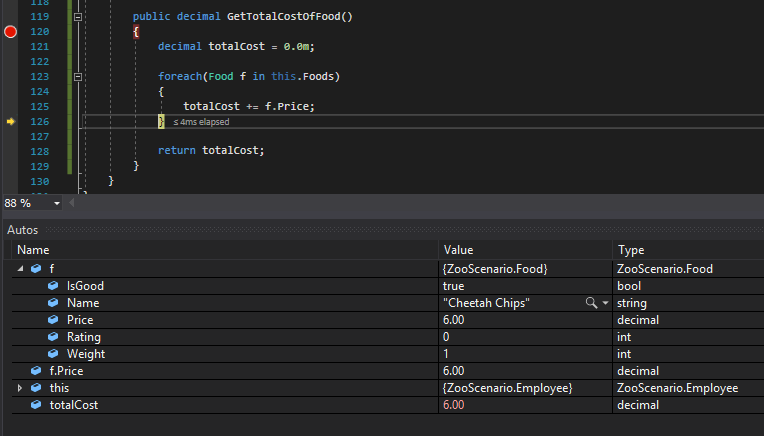This screenshot has width=764, height=436.
Task: Collapse the GetTotalCostOfFood method outline
Action: (79, 17)
